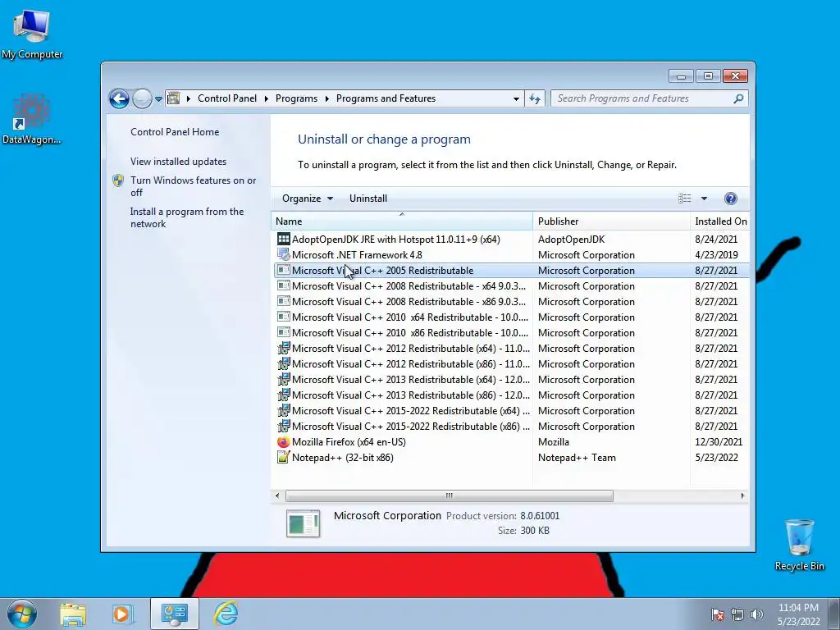Select Visual C++ 2010 x64 Redistributable icon
Viewport: 840px width, 630px height.
(283, 317)
